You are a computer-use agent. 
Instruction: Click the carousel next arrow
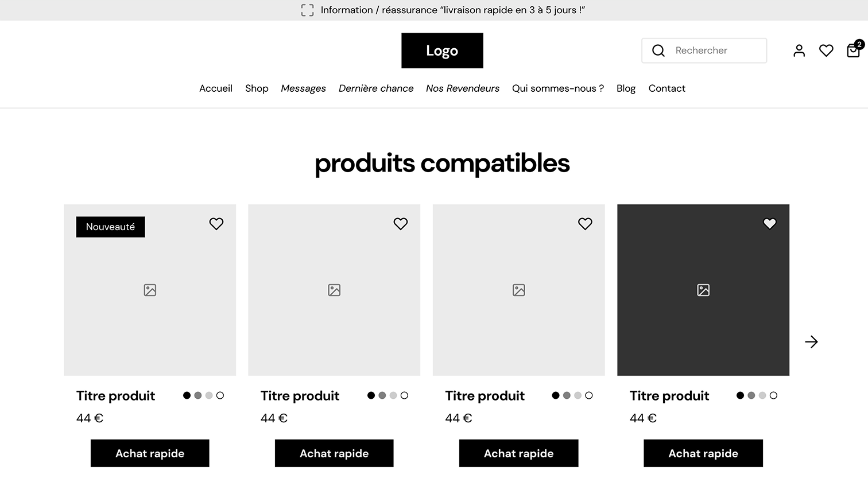point(811,342)
